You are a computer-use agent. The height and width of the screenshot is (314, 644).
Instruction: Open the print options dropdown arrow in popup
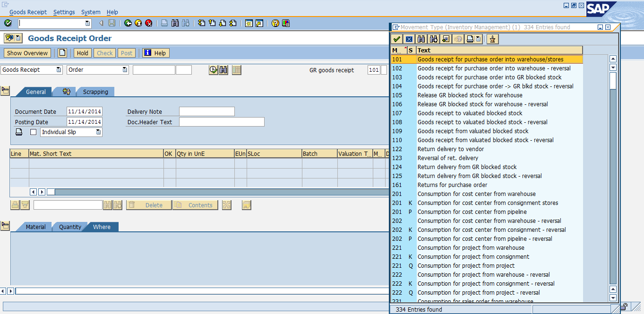(x=478, y=39)
